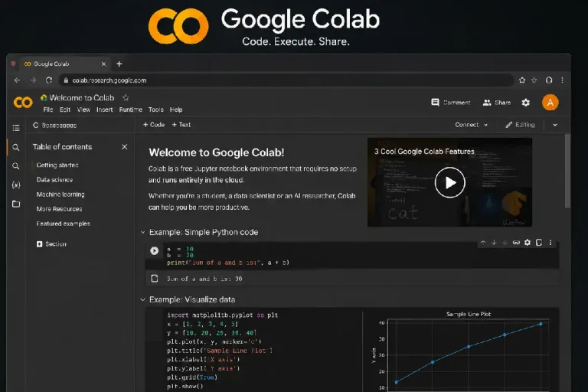The image size is (588, 392).
Task: Collapse 'Example: Simple Python code' section
Action: pyautogui.click(x=142, y=232)
